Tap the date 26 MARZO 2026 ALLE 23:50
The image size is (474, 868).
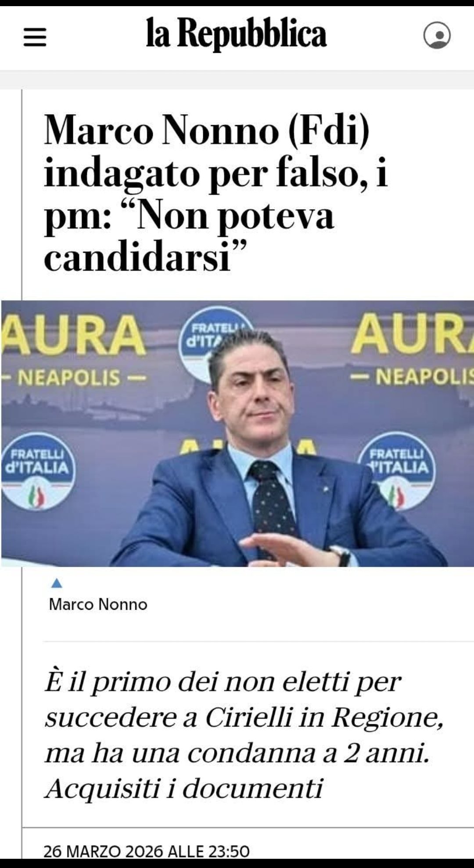[x=147, y=851]
